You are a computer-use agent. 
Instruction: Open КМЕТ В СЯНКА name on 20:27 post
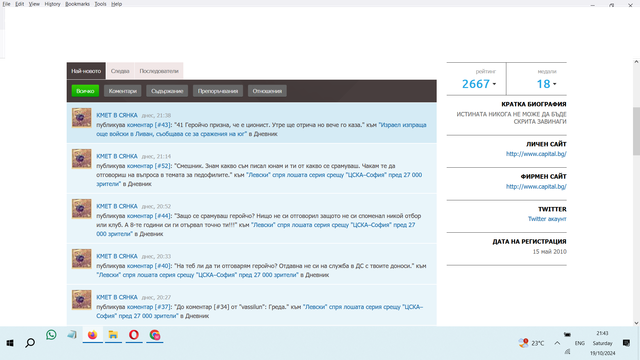117,297
